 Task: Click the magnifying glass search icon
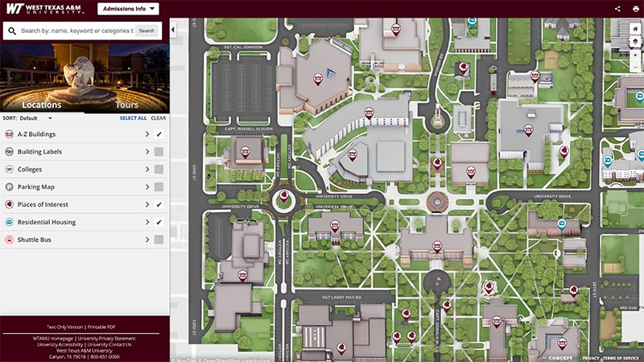click(x=12, y=31)
